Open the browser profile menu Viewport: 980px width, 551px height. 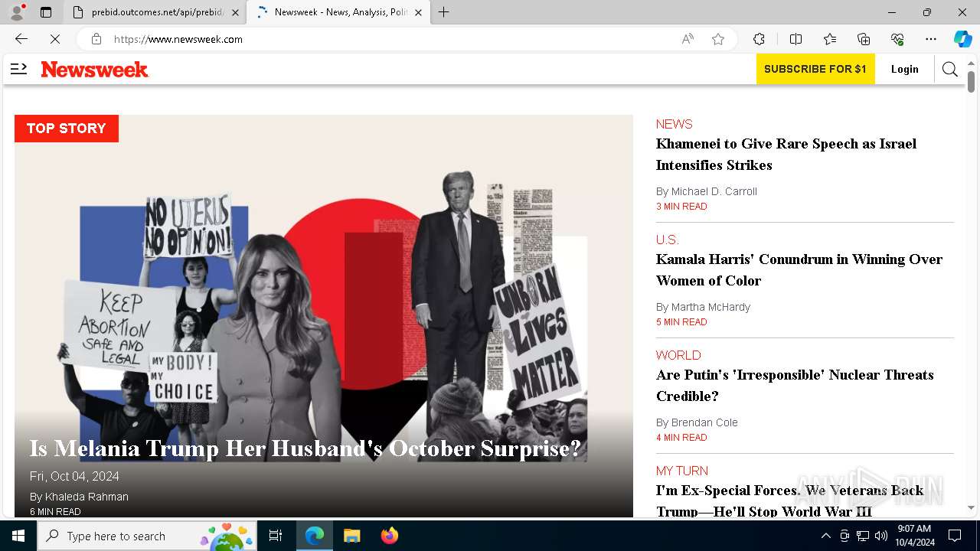coord(17,12)
